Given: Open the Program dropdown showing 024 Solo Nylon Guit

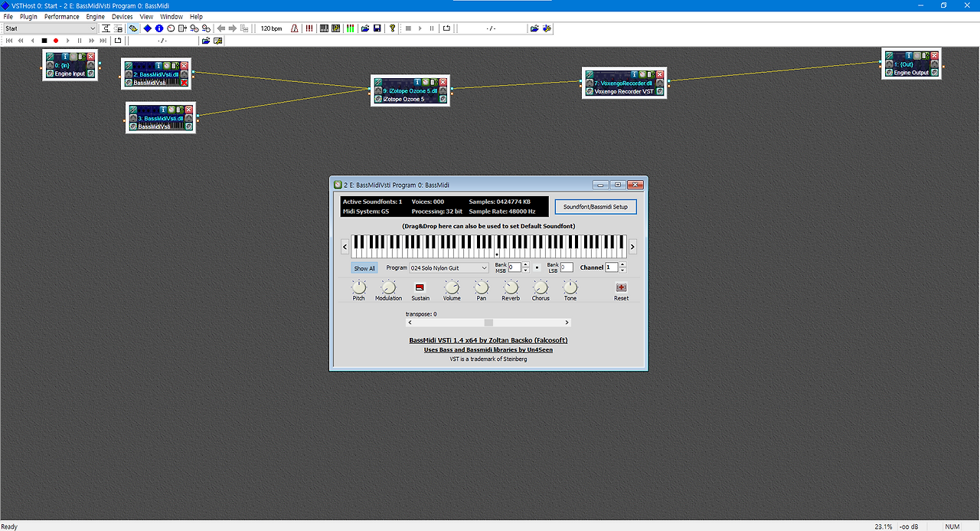Looking at the screenshot, I should coord(449,268).
